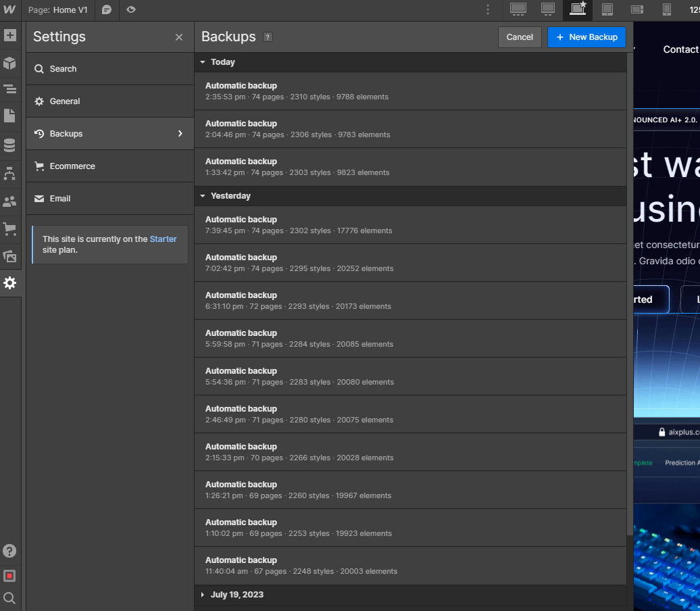700x611 pixels.
Task: Open General settings
Action: [x=66, y=101]
